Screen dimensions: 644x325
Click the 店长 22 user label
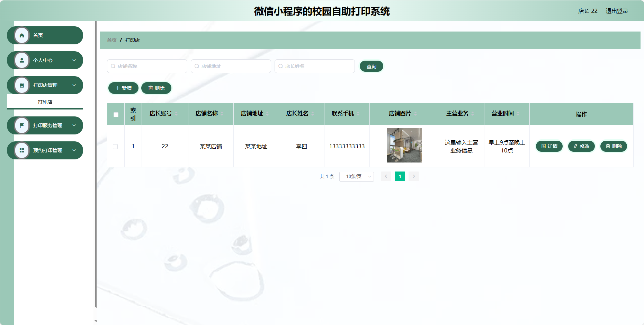tap(588, 11)
